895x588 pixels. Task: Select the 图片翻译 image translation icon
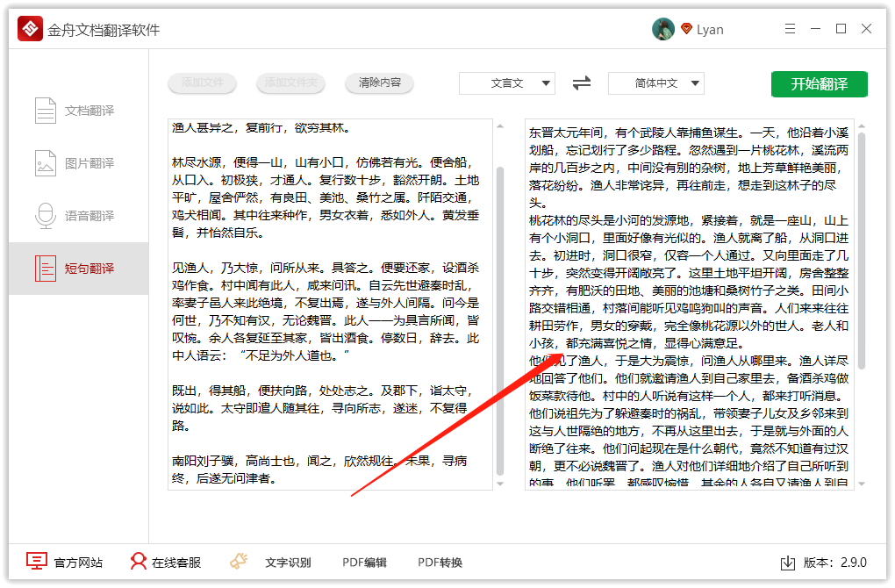pos(45,162)
